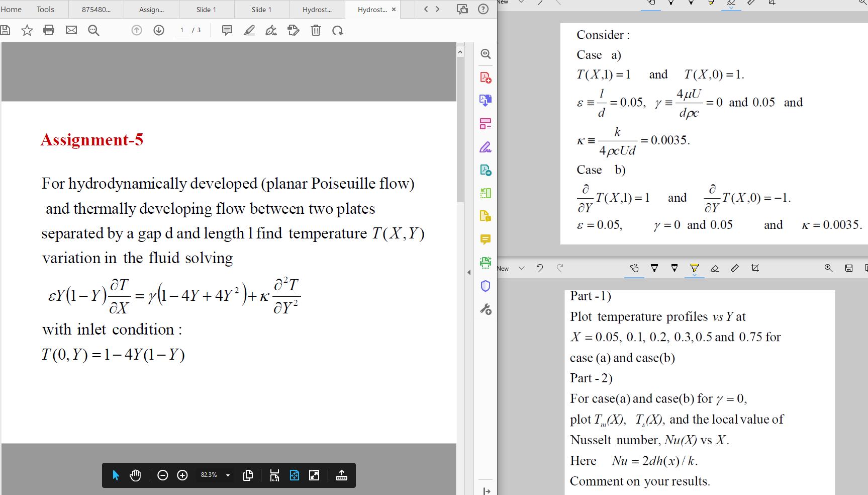Screen dimensions: 868x495
Task: Add a sticky note comment from the top toolbar
Action: 227,30
